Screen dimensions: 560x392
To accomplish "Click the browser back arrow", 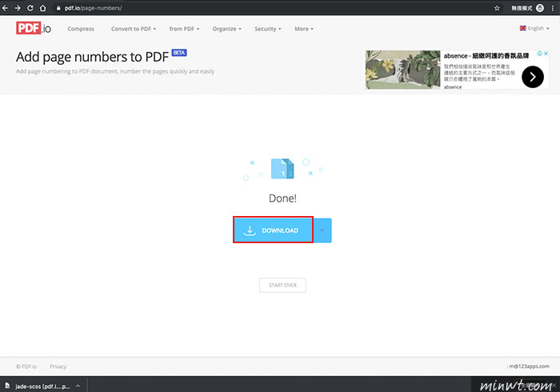I will pyautogui.click(x=5, y=8).
